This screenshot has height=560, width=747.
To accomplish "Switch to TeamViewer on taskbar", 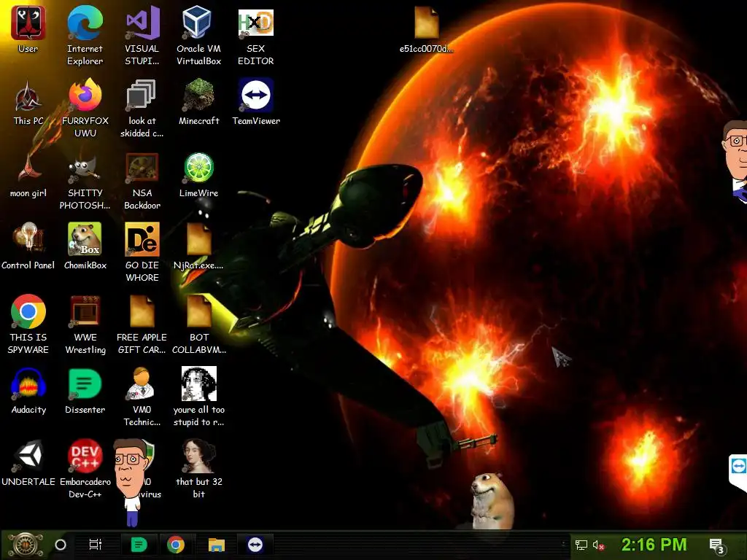I will pos(255,545).
